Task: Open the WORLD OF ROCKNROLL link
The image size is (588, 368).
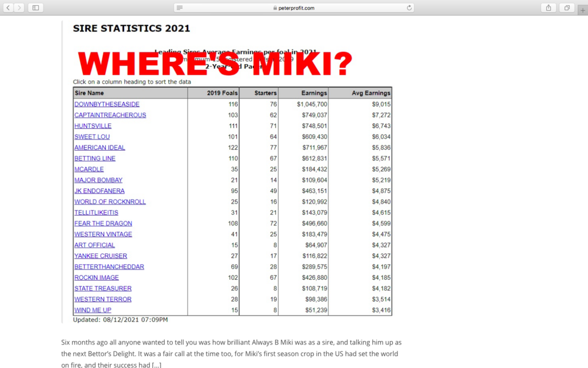Action: tap(110, 201)
